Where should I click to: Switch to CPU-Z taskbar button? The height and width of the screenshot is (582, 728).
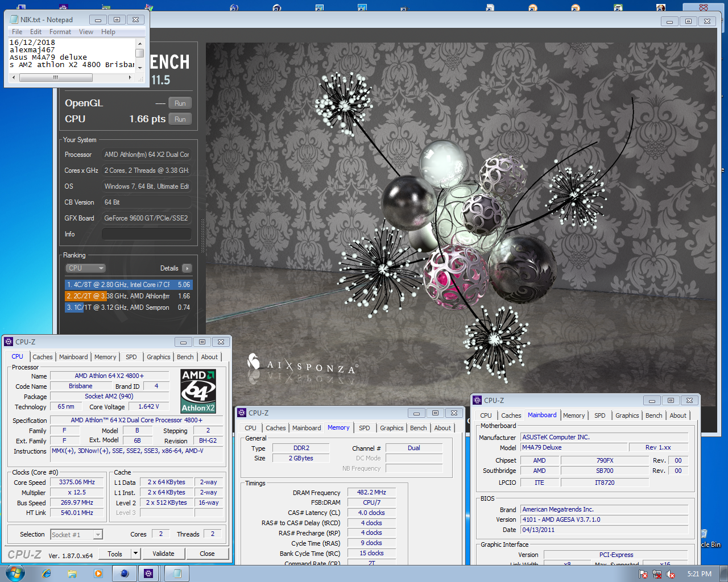coord(148,573)
